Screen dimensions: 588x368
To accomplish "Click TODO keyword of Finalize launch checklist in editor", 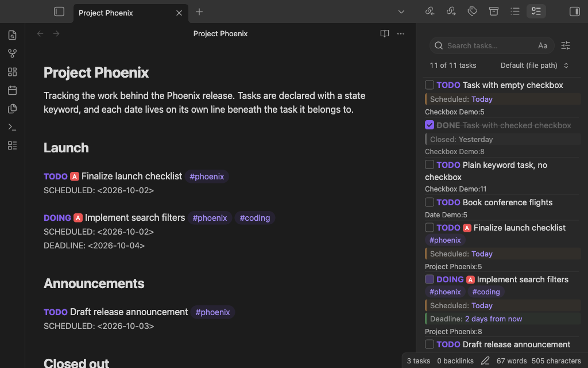I will click(56, 177).
